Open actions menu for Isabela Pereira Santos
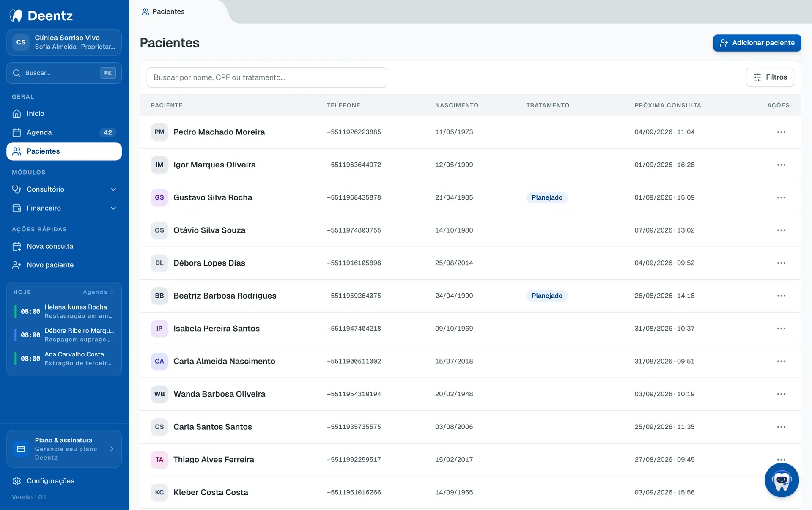 781,329
